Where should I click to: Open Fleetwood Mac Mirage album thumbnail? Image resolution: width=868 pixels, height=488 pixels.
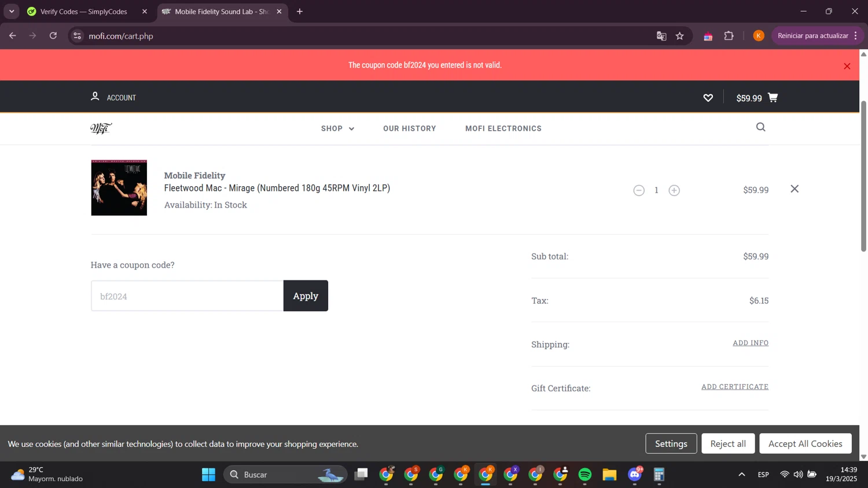tap(119, 188)
